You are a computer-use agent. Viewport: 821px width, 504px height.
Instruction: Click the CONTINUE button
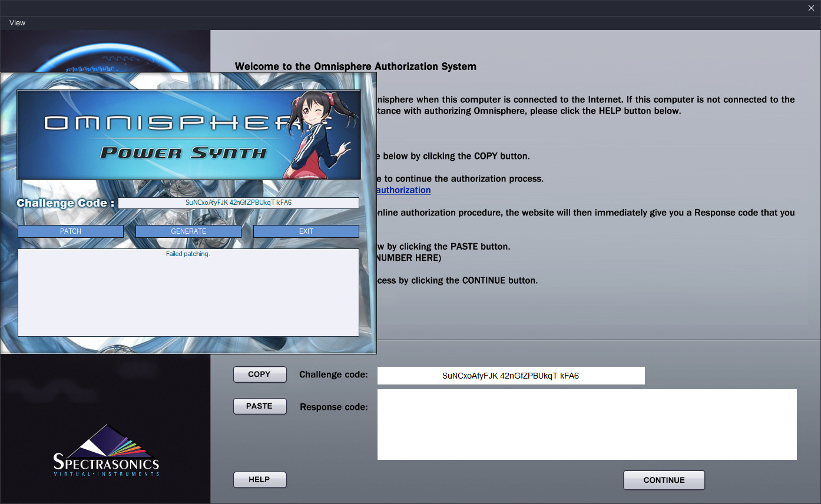pyautogui.click(x=664, y=480)
